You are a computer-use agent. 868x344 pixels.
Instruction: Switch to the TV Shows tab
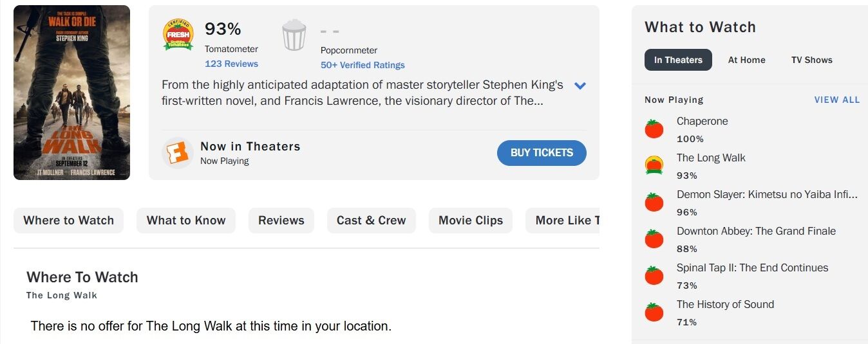(811, 60)
